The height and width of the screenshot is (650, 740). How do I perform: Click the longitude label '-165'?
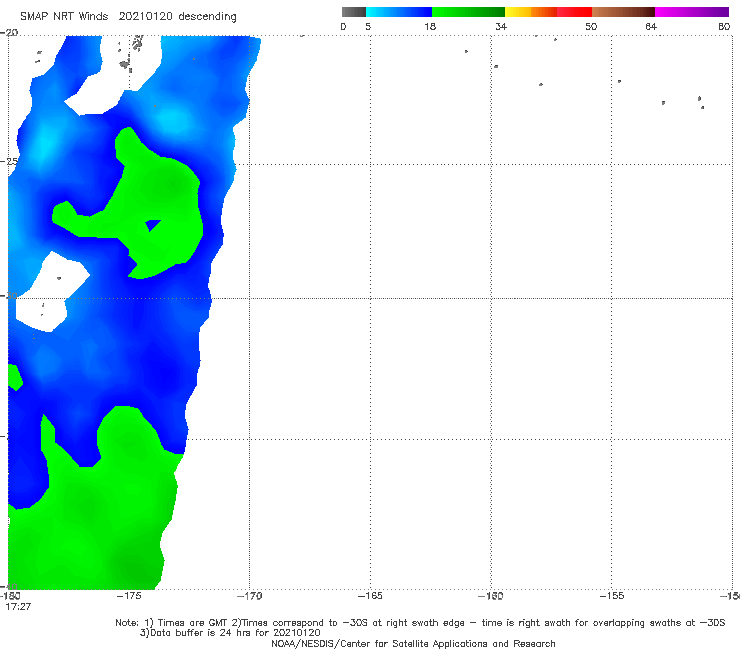[x=370, y=596]
